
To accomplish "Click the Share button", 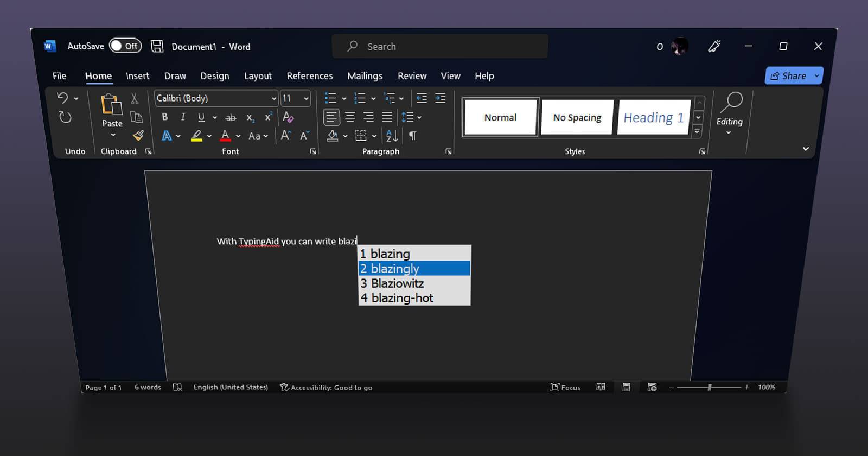I will [x=794, y=76].
